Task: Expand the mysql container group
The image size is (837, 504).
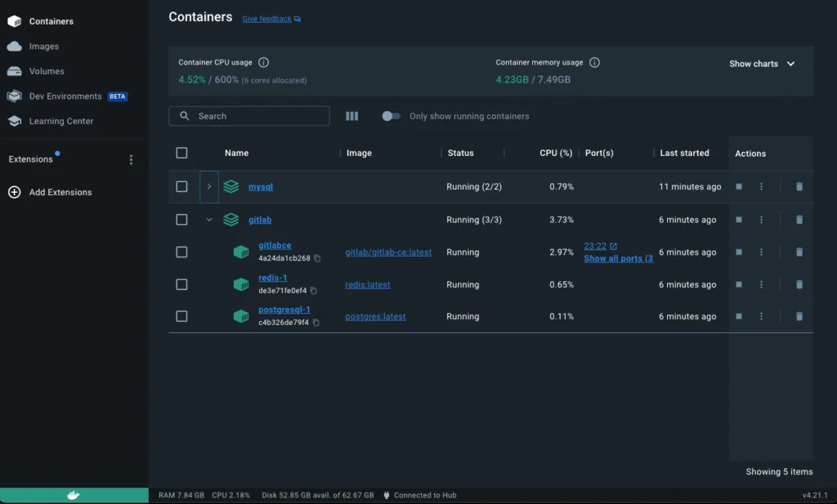Action: (208, 187)
